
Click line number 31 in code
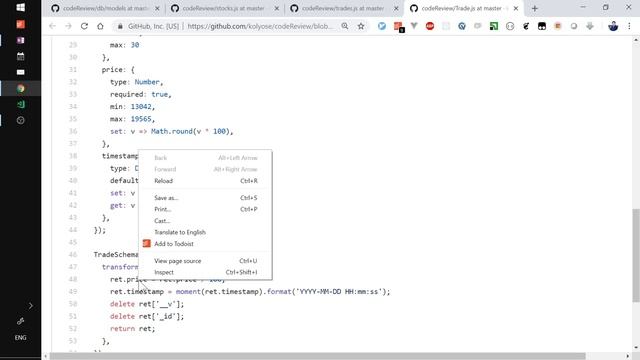click(73, 70)
